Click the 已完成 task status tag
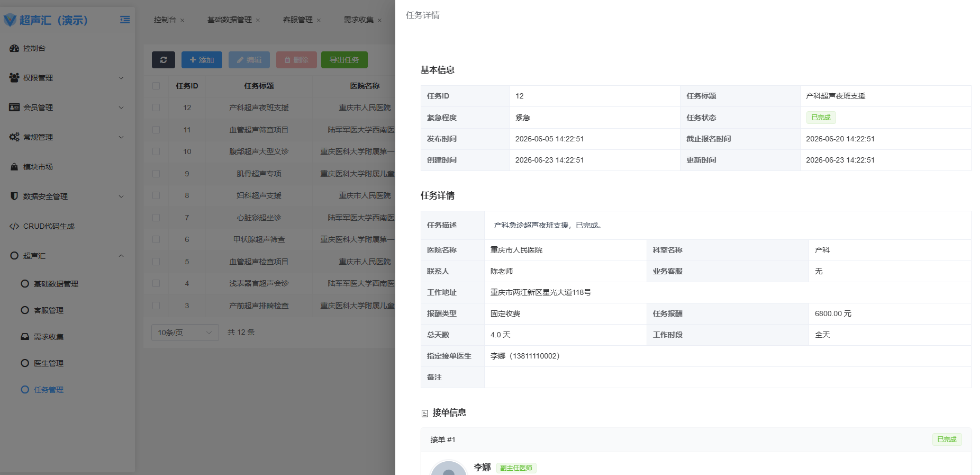Screen dimensions: 980x475 point(821,118)
